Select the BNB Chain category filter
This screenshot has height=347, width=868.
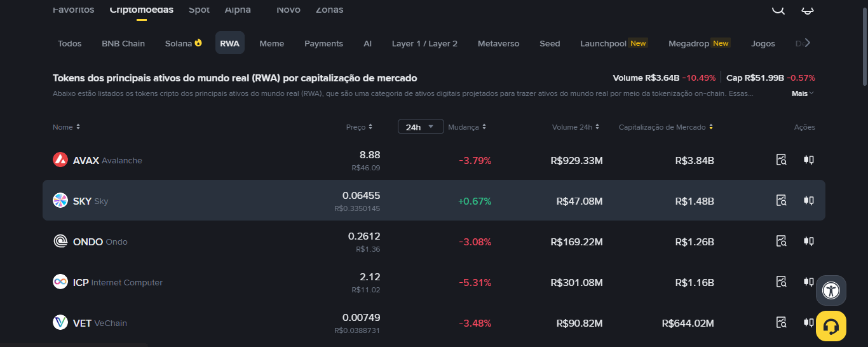(x=123, y=43)
